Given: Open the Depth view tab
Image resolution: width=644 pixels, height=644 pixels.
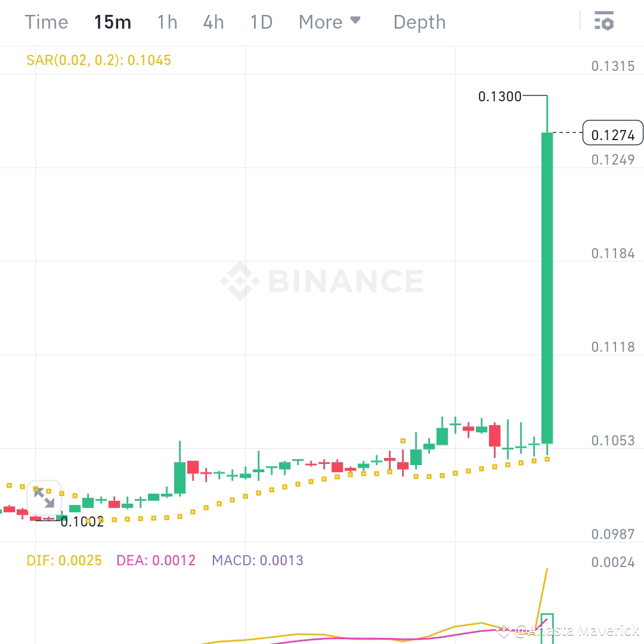Looking at the screenshot, I should tap(419, 21).
